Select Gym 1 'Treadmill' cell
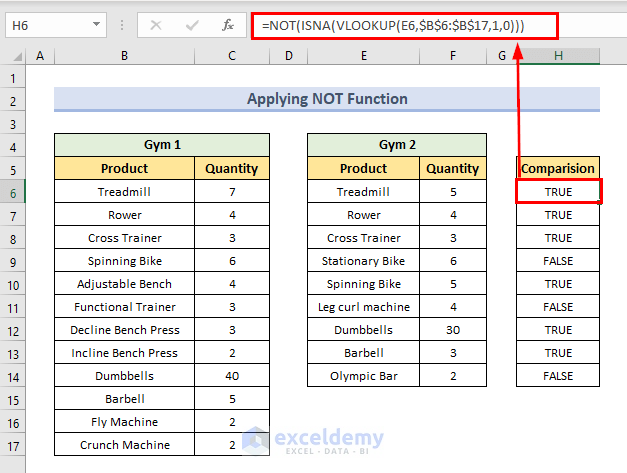This screenshot has height=473, width=627. click(x=124, y=192)
